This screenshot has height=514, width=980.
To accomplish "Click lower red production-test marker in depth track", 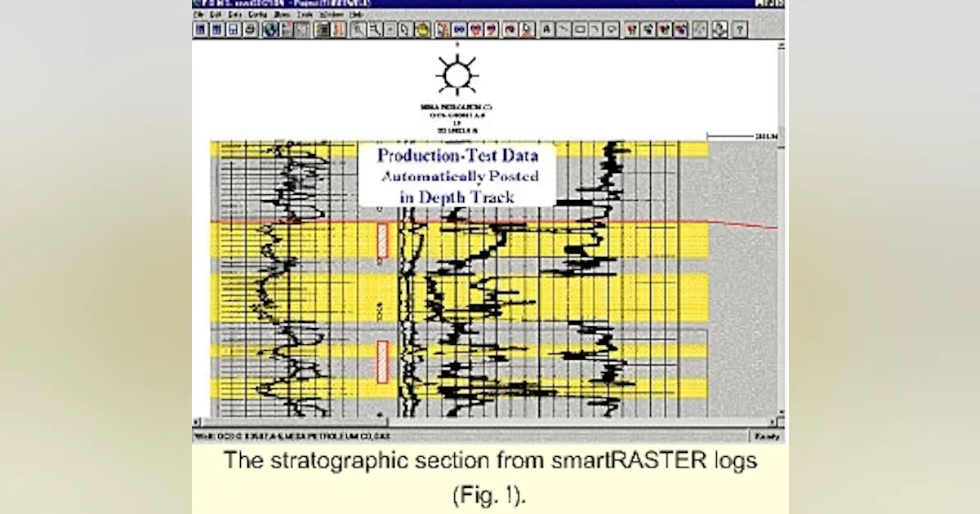I will [x=382, y=361].
